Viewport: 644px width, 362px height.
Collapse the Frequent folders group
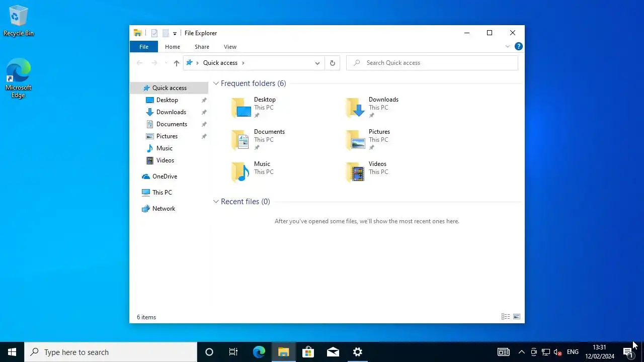216,83
